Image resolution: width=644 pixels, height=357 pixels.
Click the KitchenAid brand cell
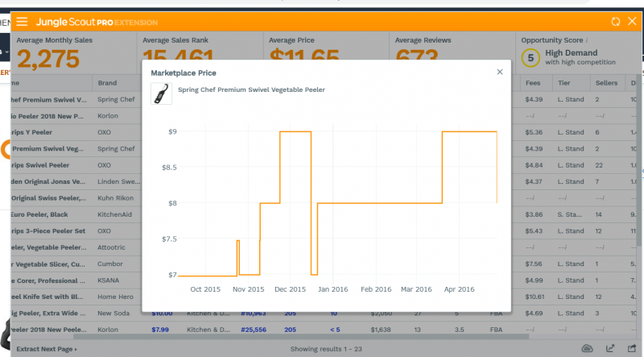114,214
